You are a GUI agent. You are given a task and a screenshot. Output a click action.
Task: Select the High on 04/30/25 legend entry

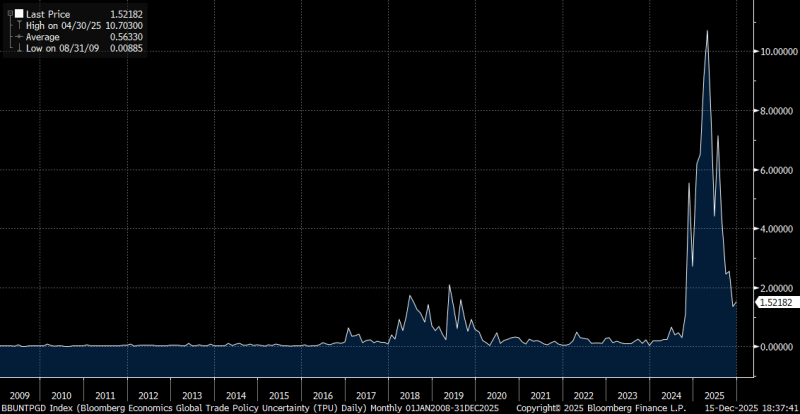pos(62,23)
